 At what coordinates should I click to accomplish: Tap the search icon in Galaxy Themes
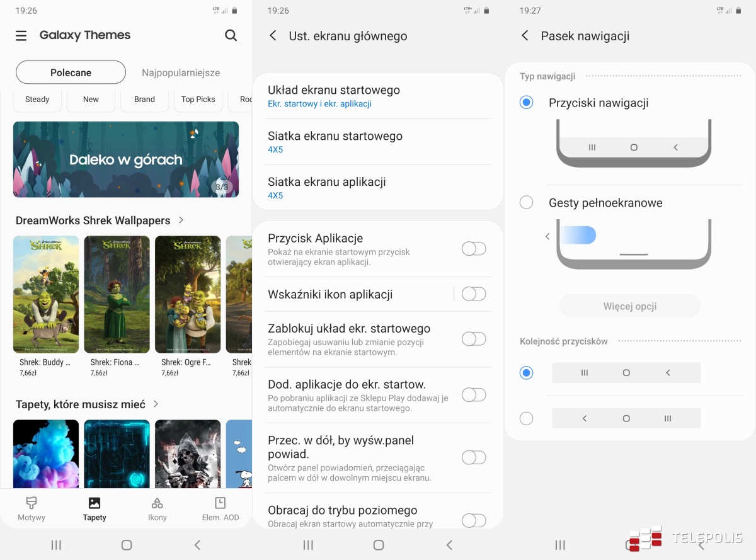(231, 35)
